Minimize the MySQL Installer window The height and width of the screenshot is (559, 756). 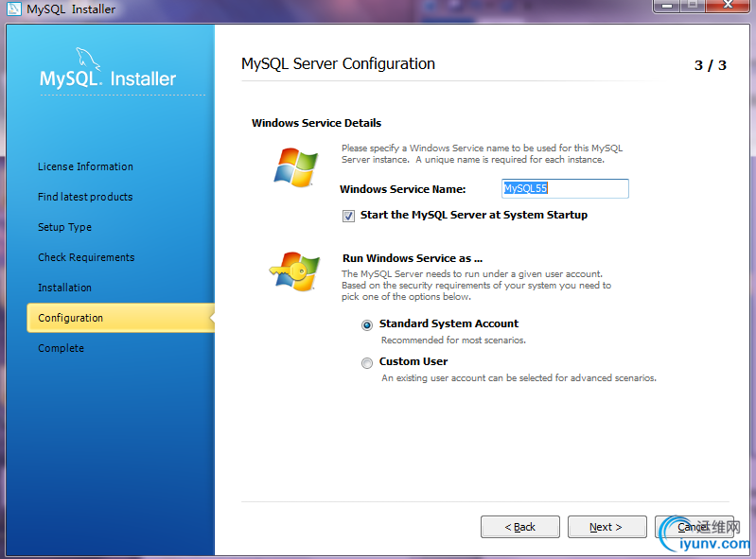667,6
